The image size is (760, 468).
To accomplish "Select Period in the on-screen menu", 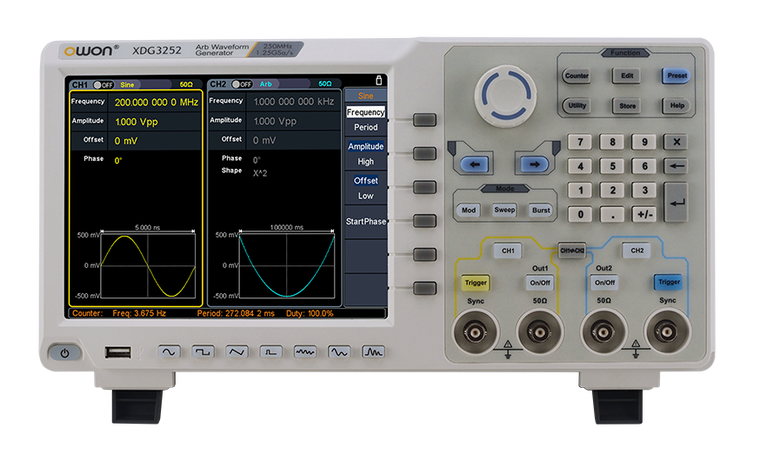I will click(365, 127).
